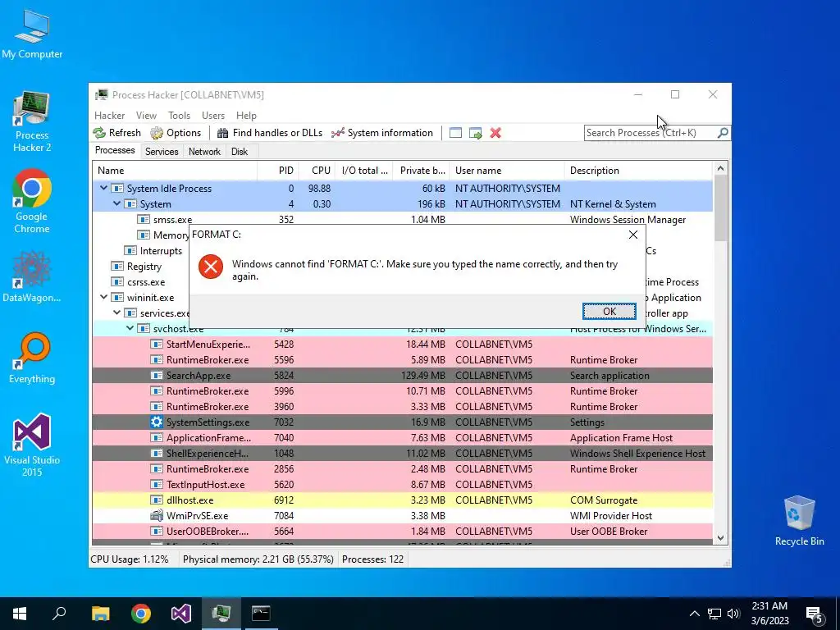Select the Processes tab
This screenshot has height=630, width=840.
[x=115, y=151]
